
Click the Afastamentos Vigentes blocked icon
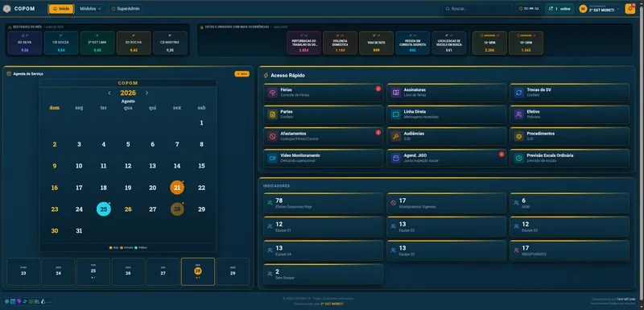point(393,203)
